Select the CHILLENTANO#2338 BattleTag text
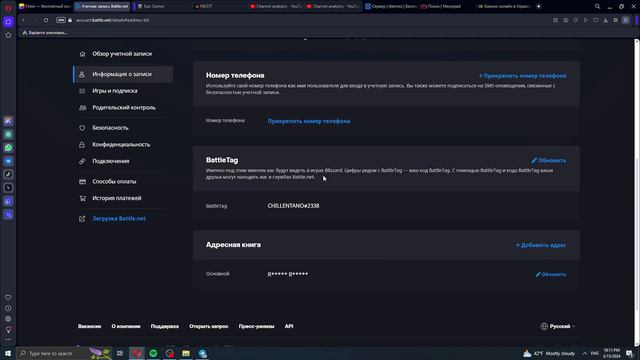Screen dimensions: 640x360 pyautogui.click(x=293, y=206)
